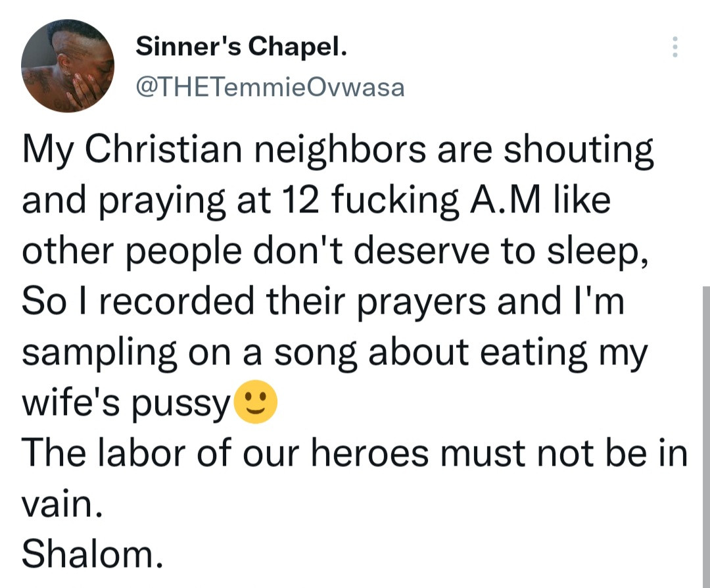Click the tweet line starting "My Christian neighbors"
The width and height of the screenshot is (710, 588).
coord(338,151)
